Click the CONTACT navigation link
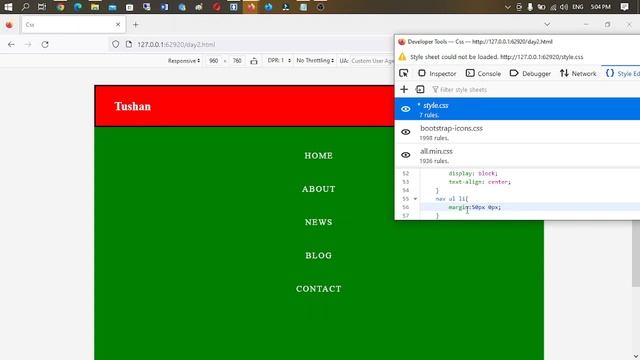The height and width of the screenshot is (360, 640). (x=319, y=289)
